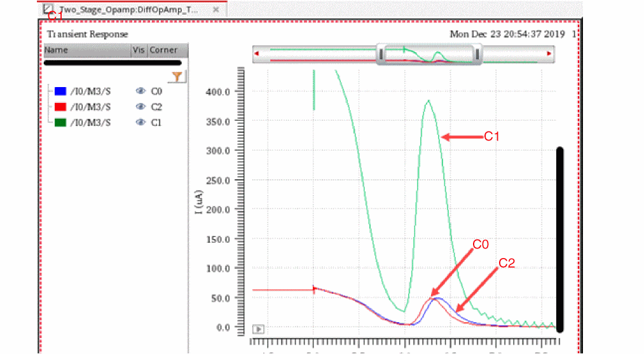Viewport: 644px width, 354px height.
Task: Click the Vis column header
Action: [139, 50]
